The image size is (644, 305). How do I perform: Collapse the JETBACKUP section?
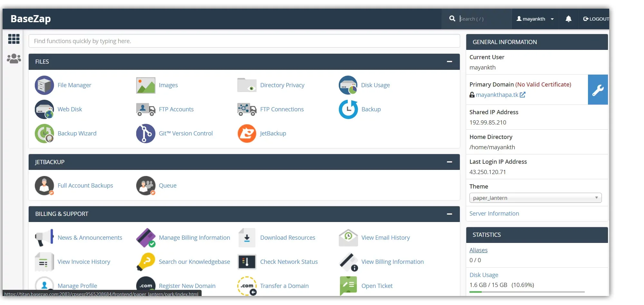click(450, 162)
